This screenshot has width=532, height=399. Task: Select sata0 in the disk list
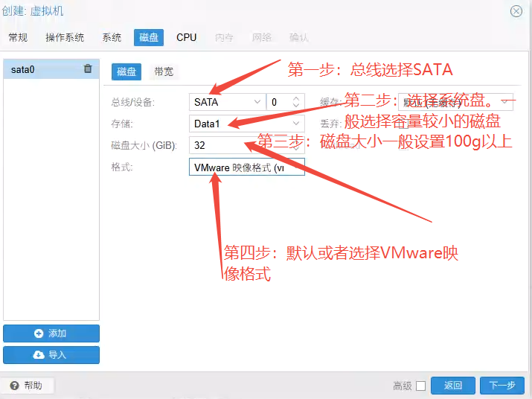[41, 69]
